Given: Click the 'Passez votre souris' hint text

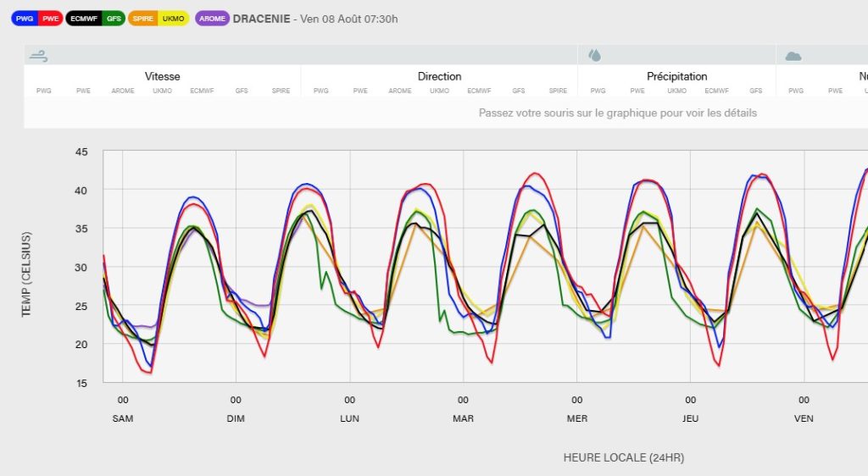Looking at the screenshot, I should (617, 113).
